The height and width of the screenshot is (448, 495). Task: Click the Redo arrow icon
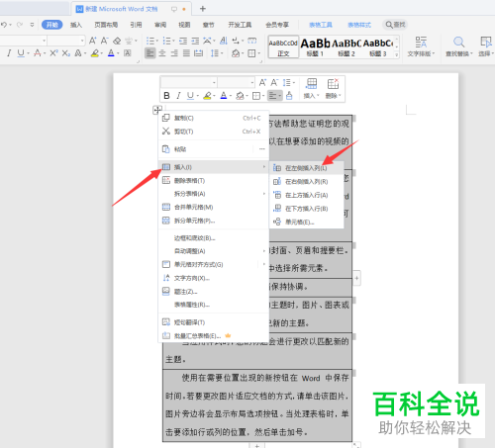(x=20, y=25)
